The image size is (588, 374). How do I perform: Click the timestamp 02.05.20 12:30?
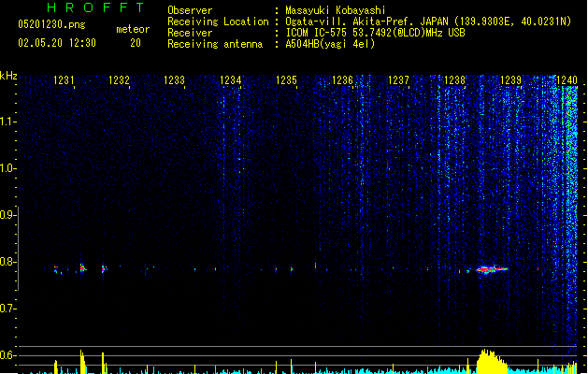(57, 43)
